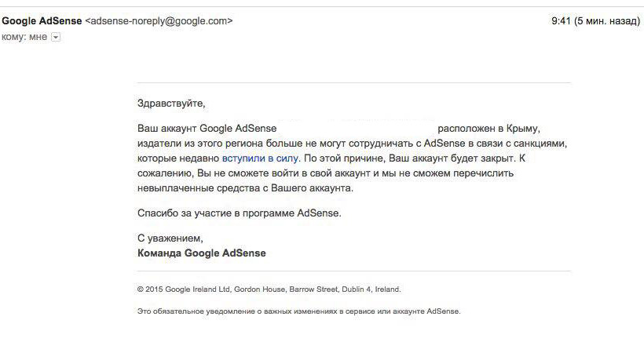Click the bold signature 'Команда Google AdSense'
This screenshot has width=644, height=364.
click(x=202, y=253)
